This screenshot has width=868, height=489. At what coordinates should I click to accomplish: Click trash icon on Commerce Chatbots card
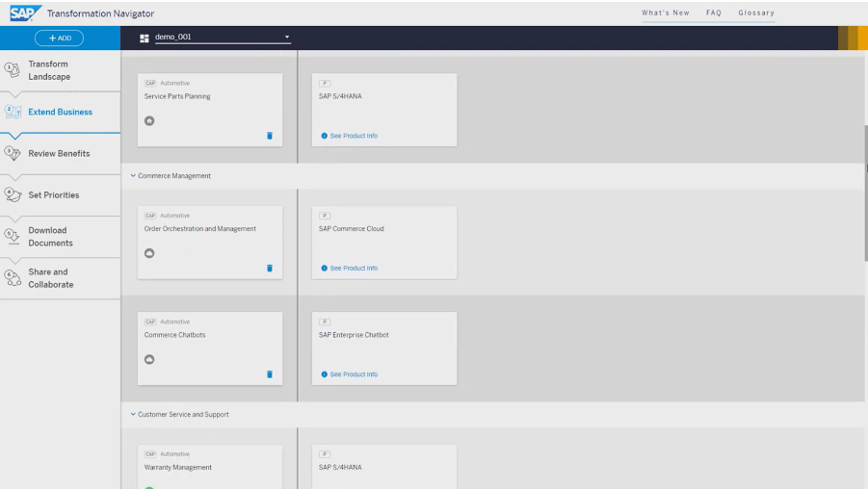(x=270, y=373)
